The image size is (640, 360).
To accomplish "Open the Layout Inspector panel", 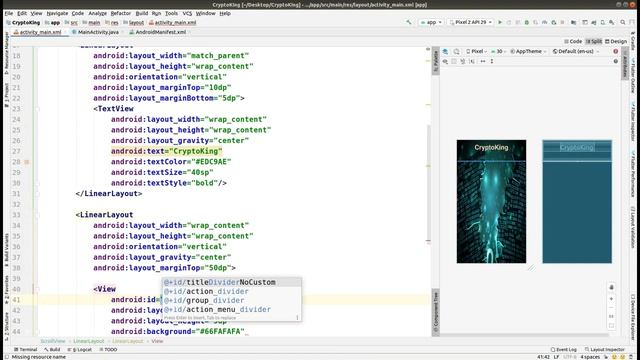I will (604, 349).
